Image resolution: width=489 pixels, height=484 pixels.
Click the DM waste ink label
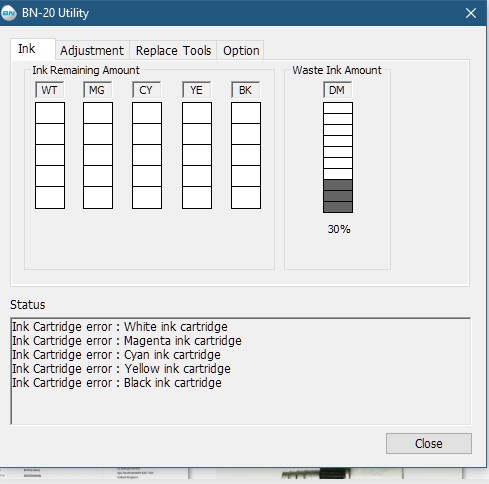pos(337,90)
